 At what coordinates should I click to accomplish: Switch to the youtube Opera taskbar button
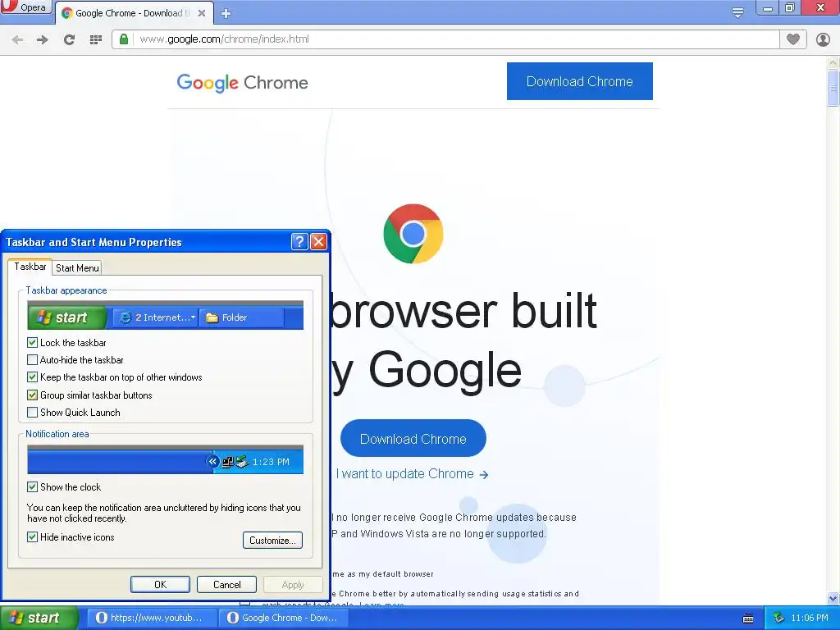click(152, 618)
